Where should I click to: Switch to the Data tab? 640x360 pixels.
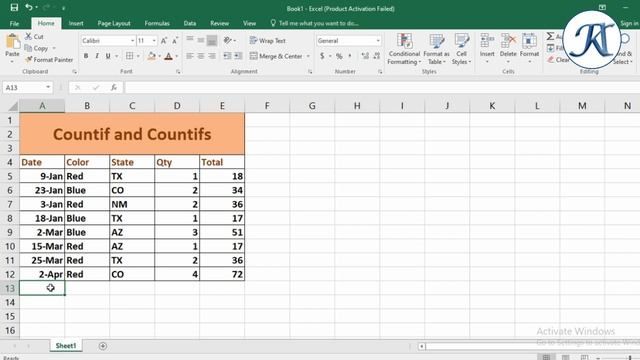point(190,23)
